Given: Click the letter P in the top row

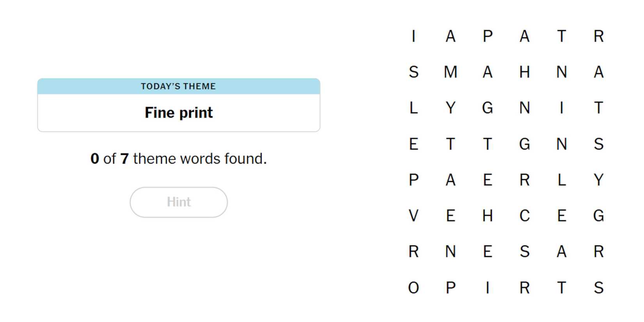Looking at the screenshot, I should [x=487, y=36].
